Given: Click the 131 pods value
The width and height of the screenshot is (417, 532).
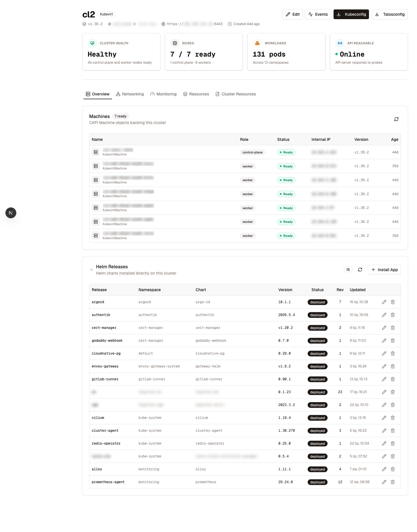Looking at the screenshot, I should [x=269, y=54].
